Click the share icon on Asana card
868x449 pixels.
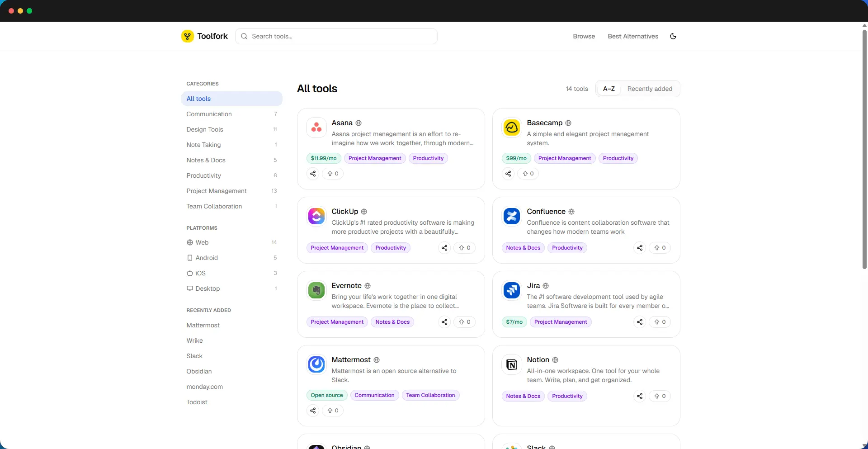pyautogui.click(x=313, y=174)
